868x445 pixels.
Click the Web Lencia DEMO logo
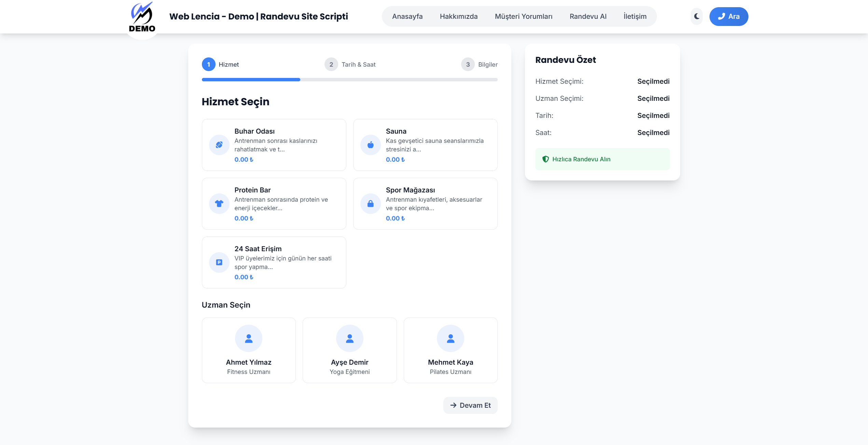[142, 18]
